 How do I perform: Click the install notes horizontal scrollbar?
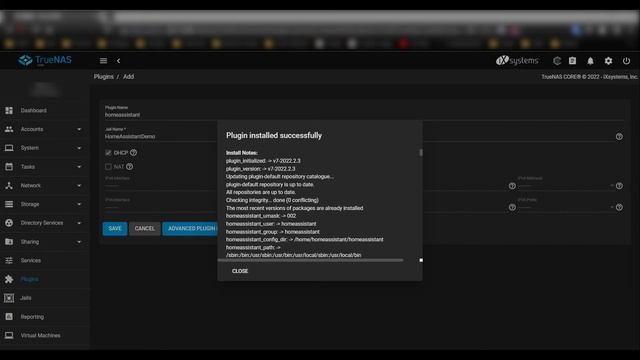point(311,260)
